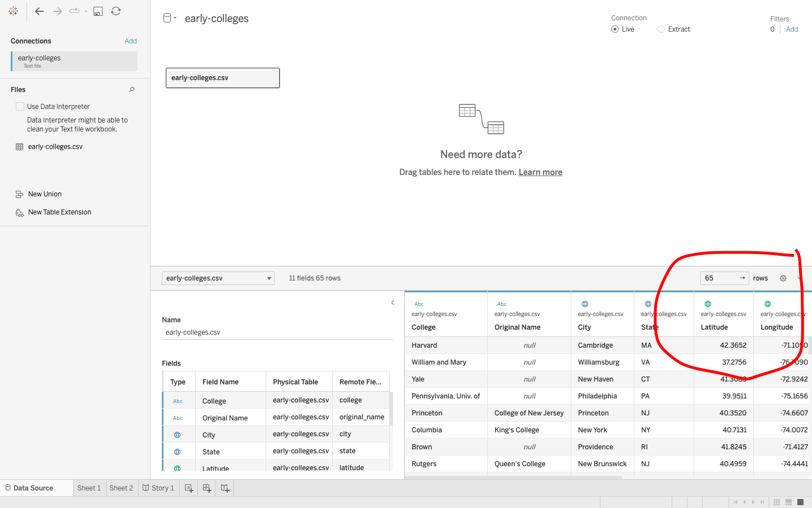Click globe type icon in City field row
This screenshot has width=812, height=508.
click(x=177, y=435)
